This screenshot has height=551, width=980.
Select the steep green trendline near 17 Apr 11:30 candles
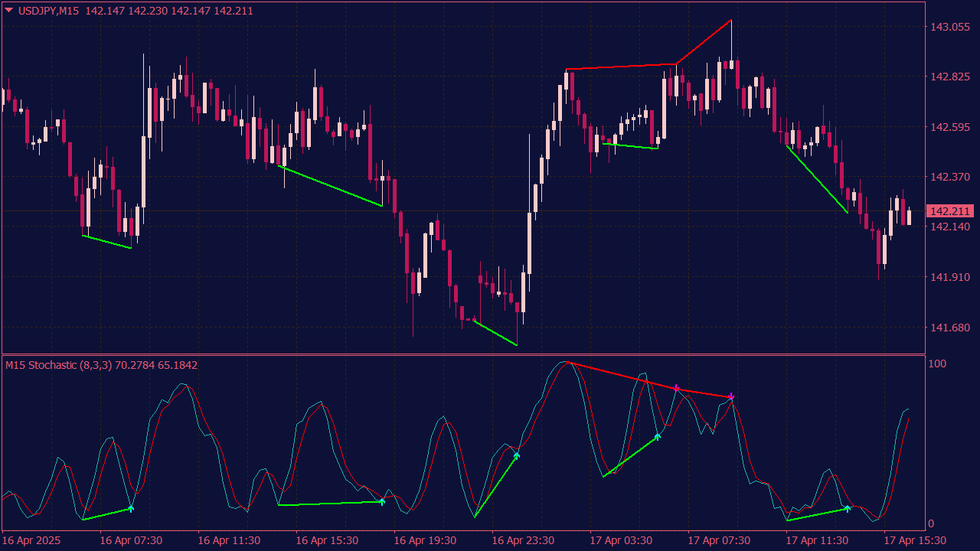point(816,178)
